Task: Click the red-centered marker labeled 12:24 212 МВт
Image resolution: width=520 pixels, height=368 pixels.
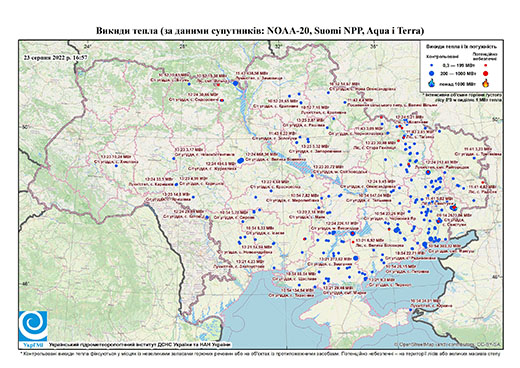Action: click(x=428, y=172)
